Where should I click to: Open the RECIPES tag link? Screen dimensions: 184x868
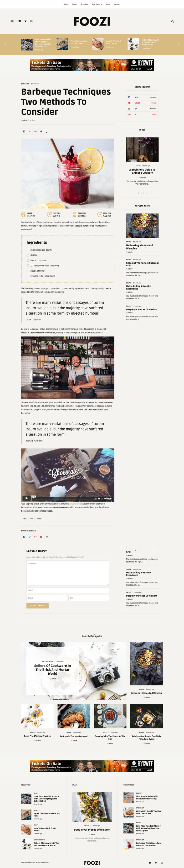point(39,519)
